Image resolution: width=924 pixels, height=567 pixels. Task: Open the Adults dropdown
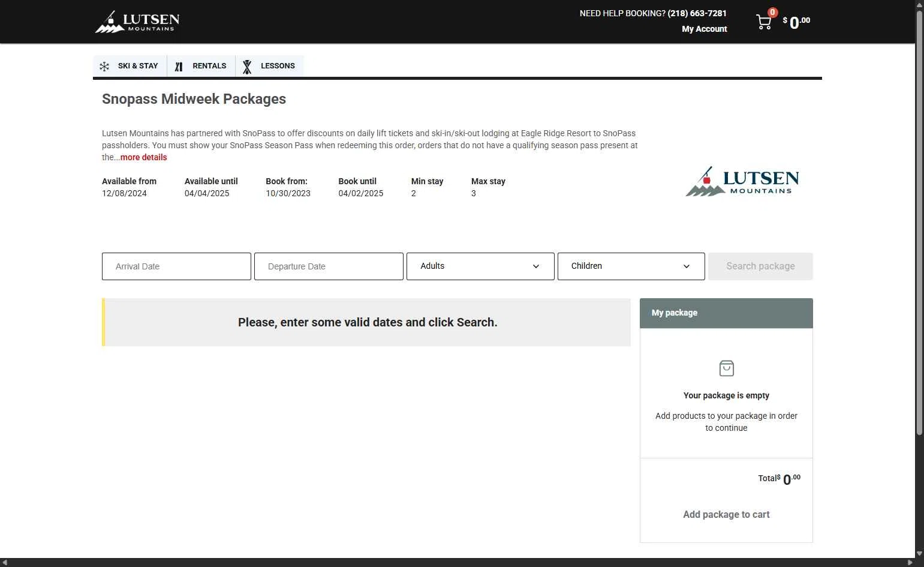tap(480, 266)
